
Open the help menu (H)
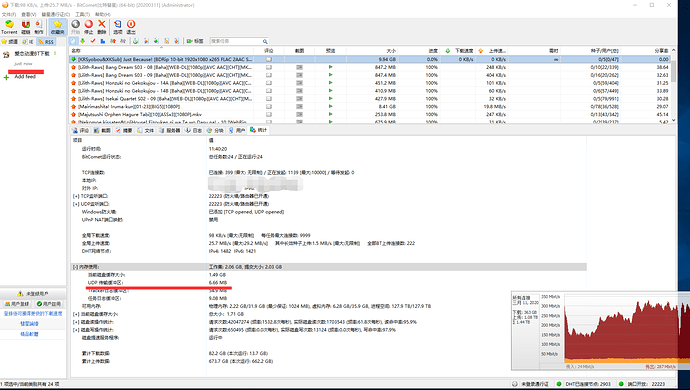pos(103,15)
